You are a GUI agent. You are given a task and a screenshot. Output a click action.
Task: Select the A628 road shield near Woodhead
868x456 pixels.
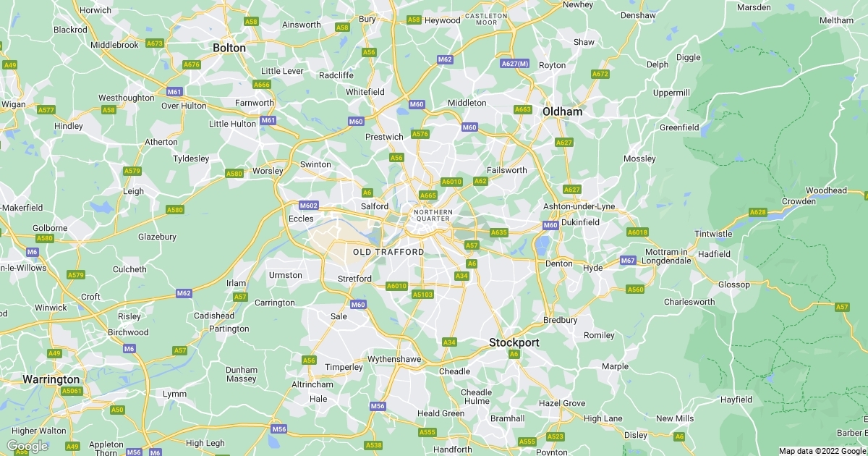coord(757,212)
